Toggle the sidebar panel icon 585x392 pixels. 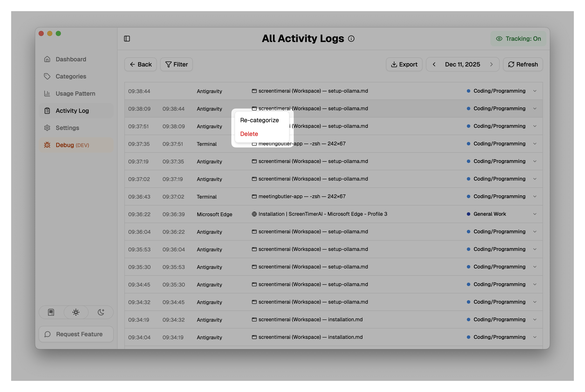click(127, 39)
